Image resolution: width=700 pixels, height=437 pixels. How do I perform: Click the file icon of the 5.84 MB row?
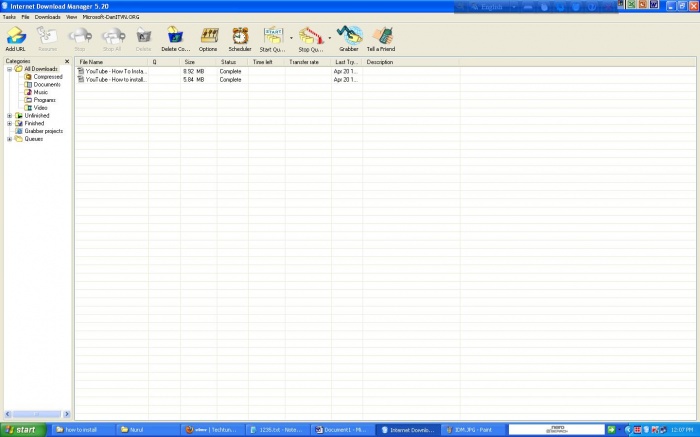[x=81, y=79]
